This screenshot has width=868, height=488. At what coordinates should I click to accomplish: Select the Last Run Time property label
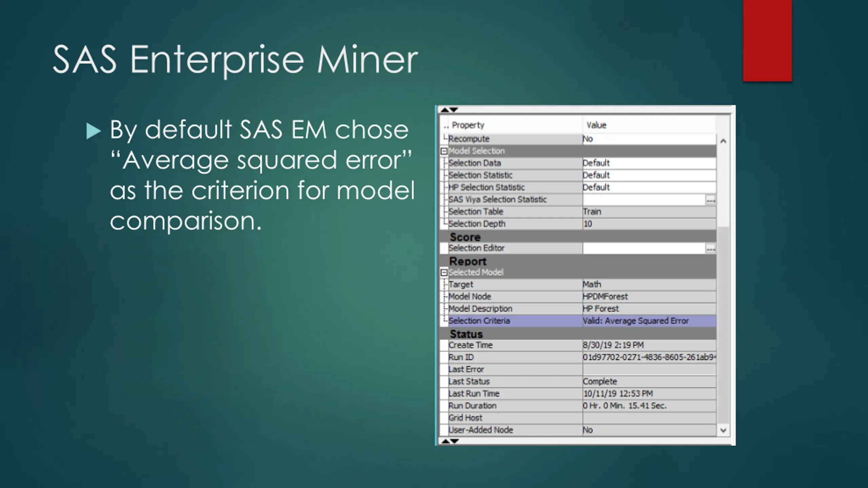pyautogui.click(x=474, y=394)
